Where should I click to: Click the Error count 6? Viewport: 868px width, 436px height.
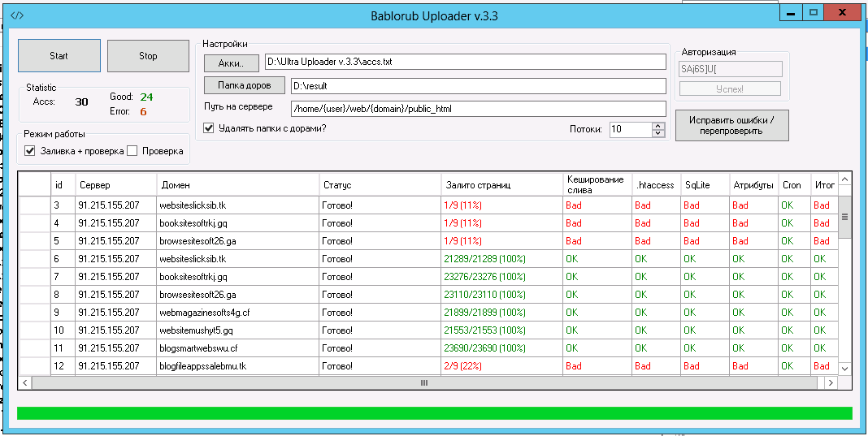coord(143,112)
